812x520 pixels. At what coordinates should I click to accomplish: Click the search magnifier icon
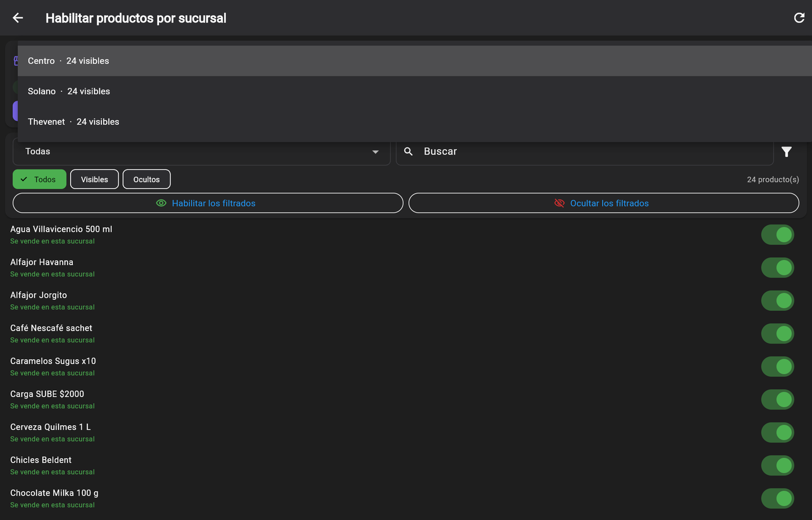[409, 151]
